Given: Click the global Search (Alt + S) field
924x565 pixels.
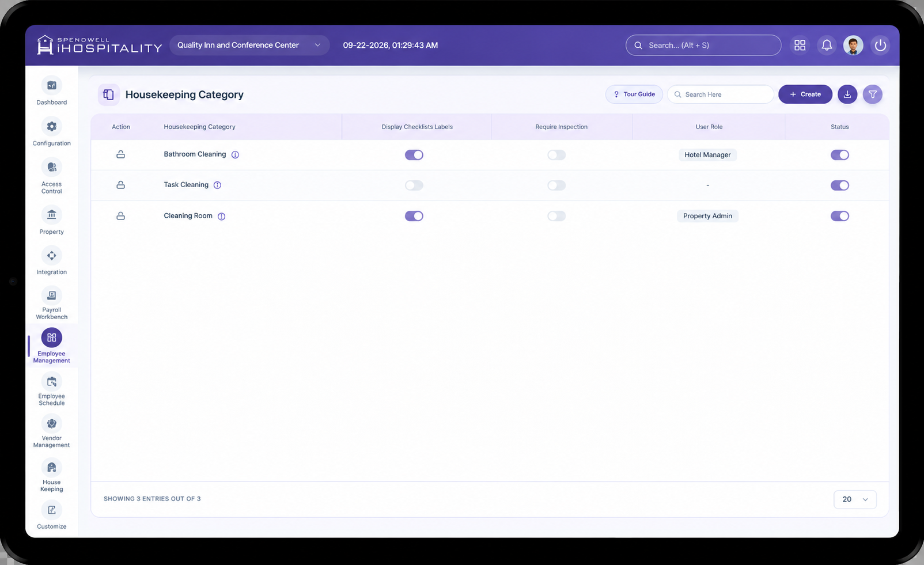Looking at the screenshot, I should pyautogui.click(x=703, y=45).
